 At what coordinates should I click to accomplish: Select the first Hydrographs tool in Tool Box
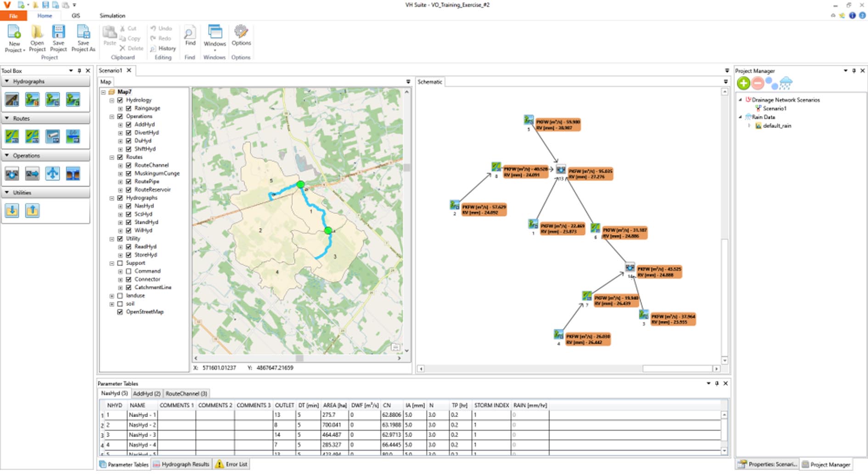click(x=12, y=99)
